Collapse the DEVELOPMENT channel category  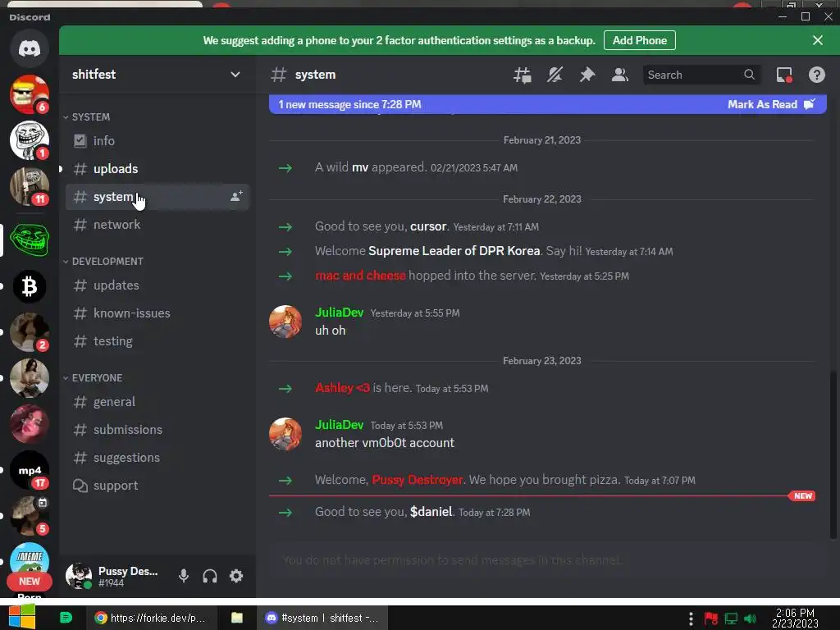(103, 262)
